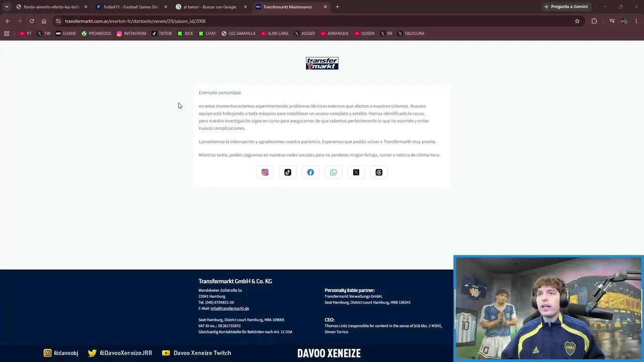Open the Chrome profile avatar

(x=624, y=21)
